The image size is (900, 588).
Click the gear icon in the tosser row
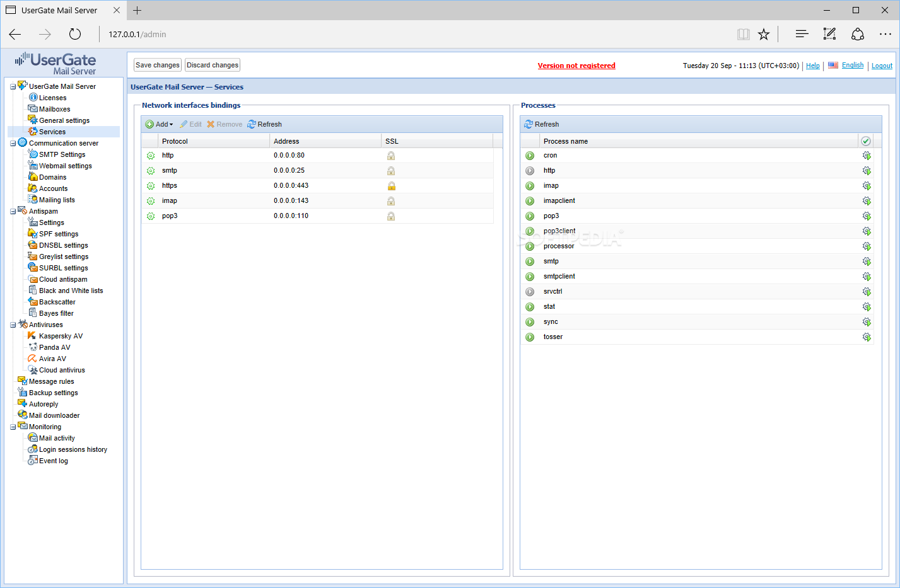[x=867, y=337]
